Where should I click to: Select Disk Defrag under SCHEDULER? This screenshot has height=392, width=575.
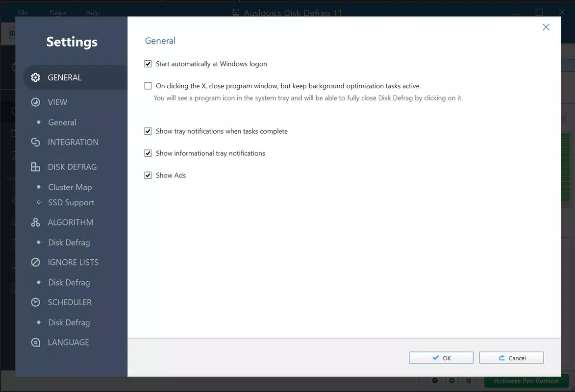pos(69,322)
